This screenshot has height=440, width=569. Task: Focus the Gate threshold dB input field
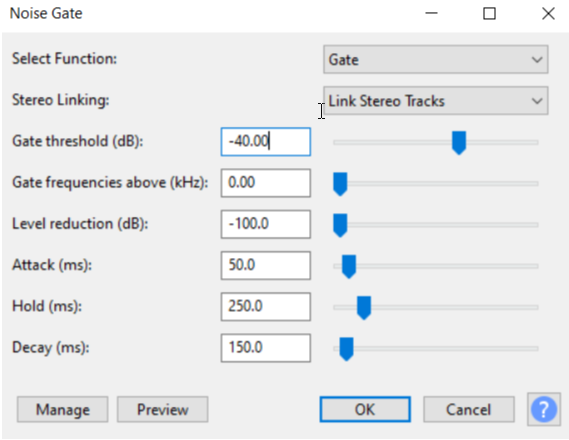click(266, 142)
